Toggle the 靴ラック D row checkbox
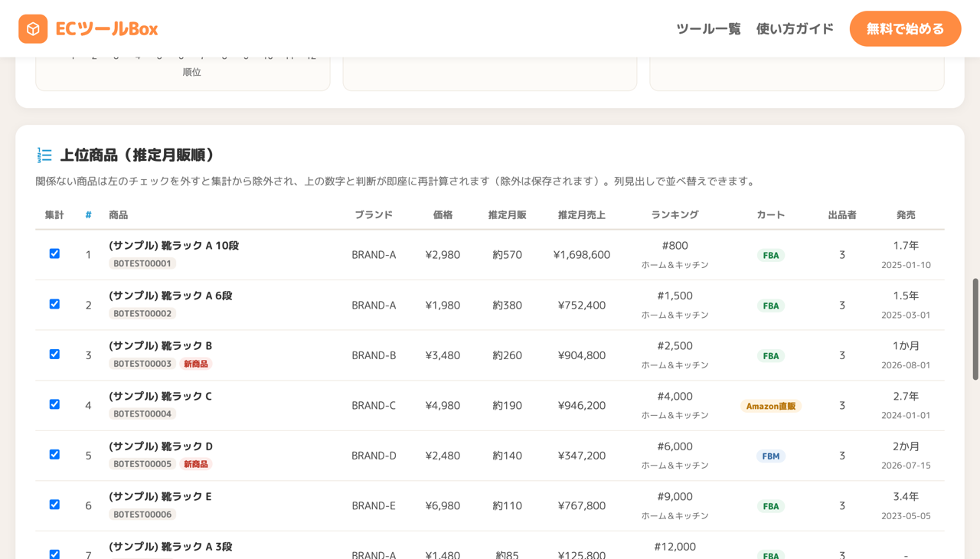Screen dimensions: 980x559 (x=54, y=454)
